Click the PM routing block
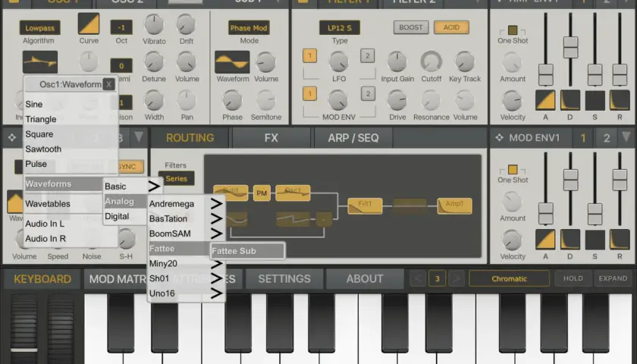Viewport: 637px width, 364px height. pos(262,193)
